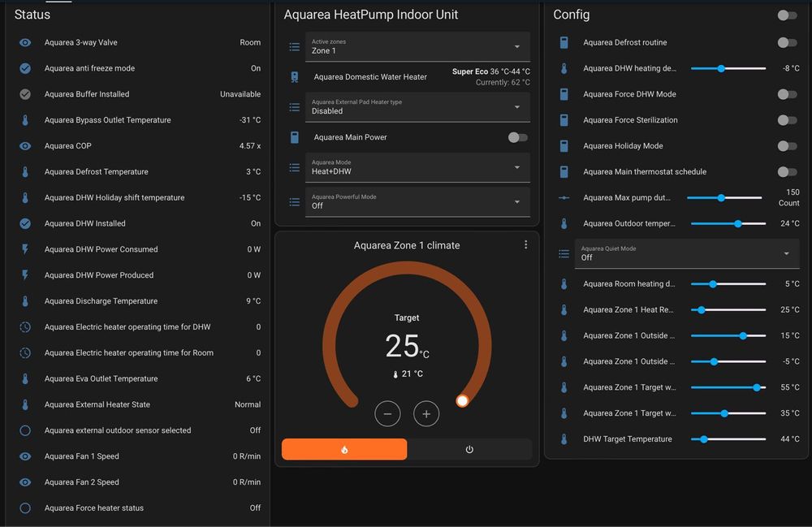Open the Aquarea Quiet Mode dropdown
Image resolution: width=812 pixels, height=527 pixels.
(686, 253)
